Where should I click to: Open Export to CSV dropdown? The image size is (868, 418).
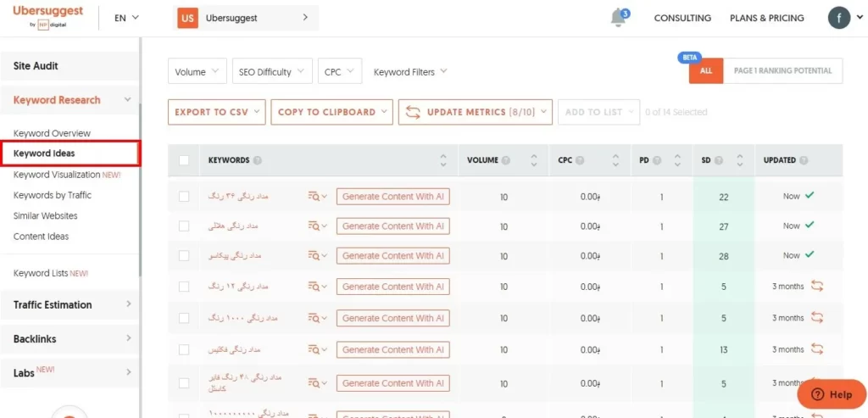(217, 112)
